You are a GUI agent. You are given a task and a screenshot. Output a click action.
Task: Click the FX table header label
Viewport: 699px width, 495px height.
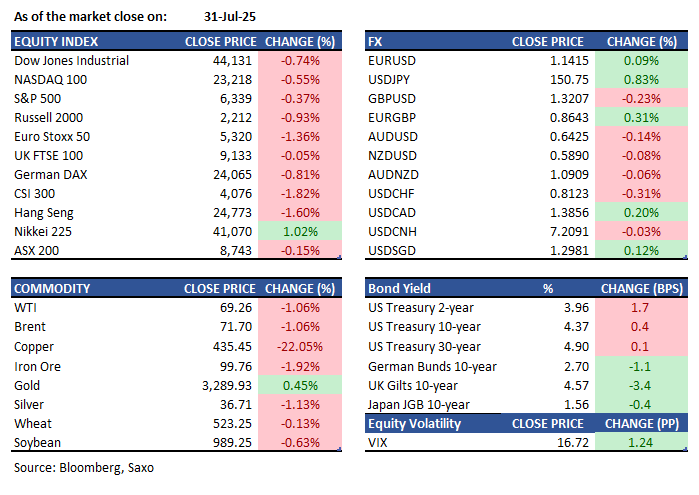[x=376, y=42]
